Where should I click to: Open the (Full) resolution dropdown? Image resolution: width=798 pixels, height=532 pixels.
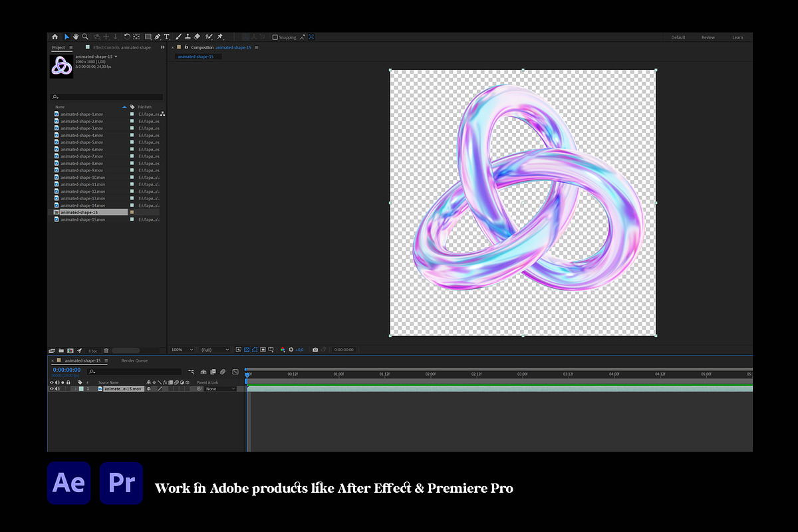215,350
